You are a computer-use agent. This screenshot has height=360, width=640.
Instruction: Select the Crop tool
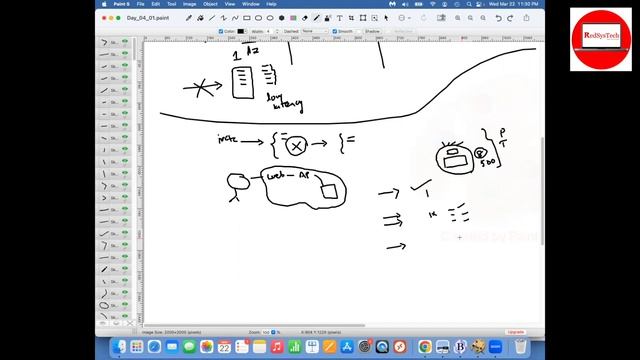pos(351,18)
